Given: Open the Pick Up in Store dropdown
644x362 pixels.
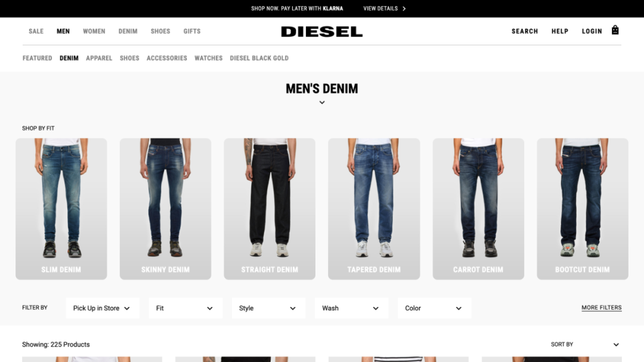Looking at the screenshot, I should (x=103, y=308).
